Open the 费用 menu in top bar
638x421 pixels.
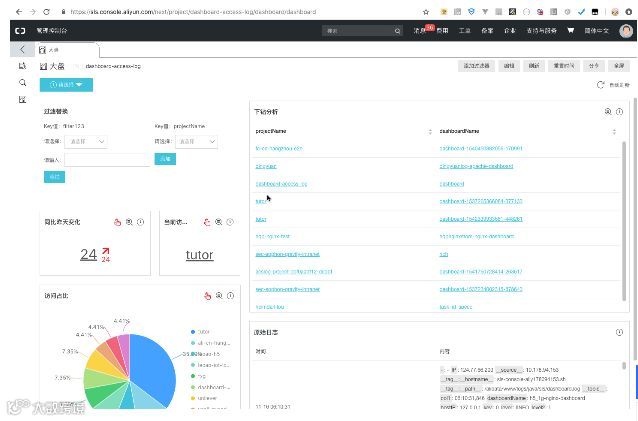tap(442, 31)
